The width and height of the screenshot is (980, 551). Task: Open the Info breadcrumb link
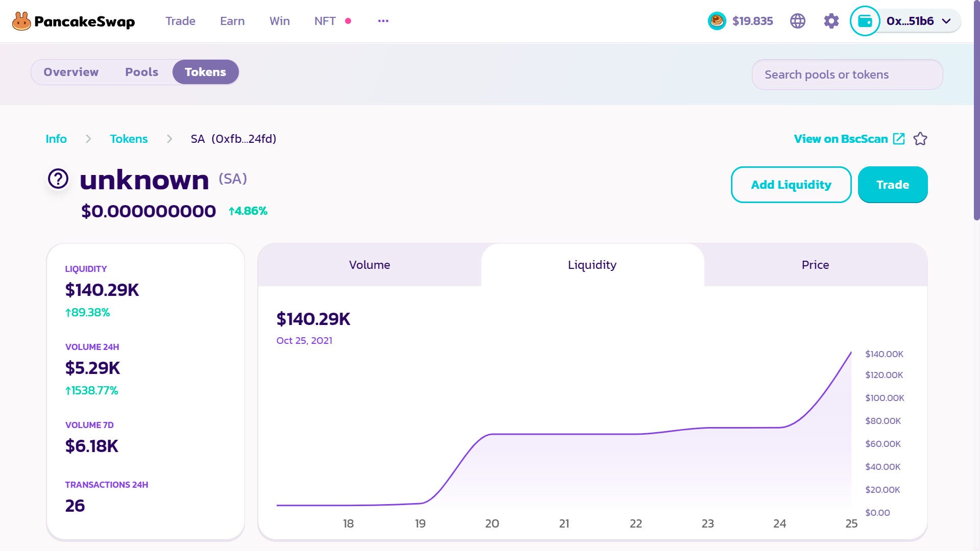(56, 138)
